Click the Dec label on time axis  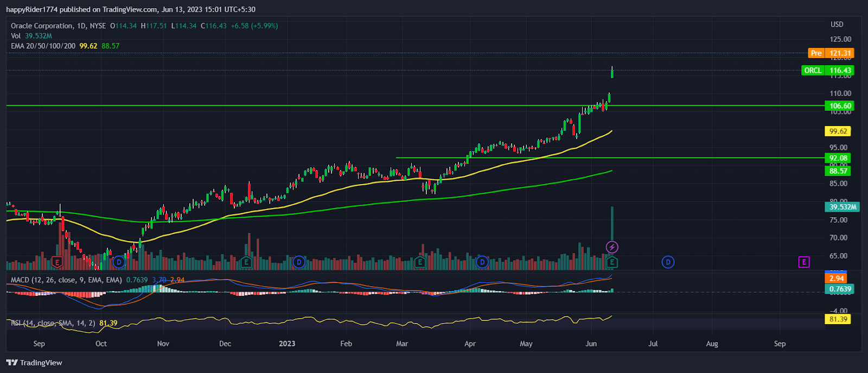pyautogui.click(x=225, y=344)
